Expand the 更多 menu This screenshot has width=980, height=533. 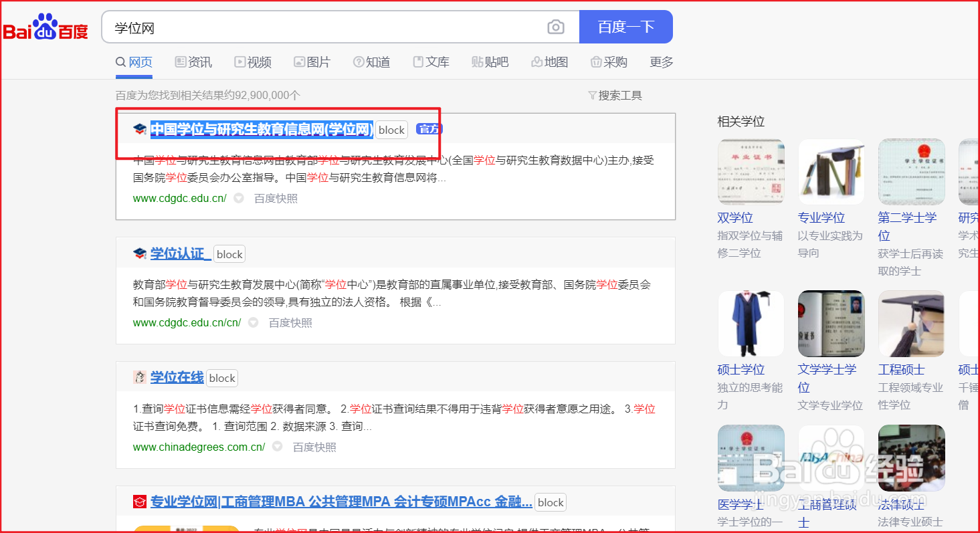point(662,62)
